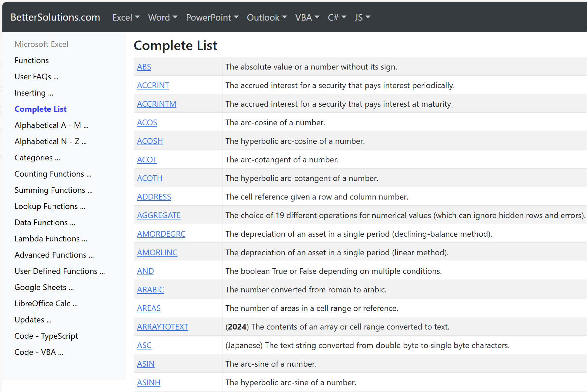This screenshot has height=392, width=587.
Task: Click the '(2024)' ARRAYTOTEXT description text
Action: click(x=338, y=327)
